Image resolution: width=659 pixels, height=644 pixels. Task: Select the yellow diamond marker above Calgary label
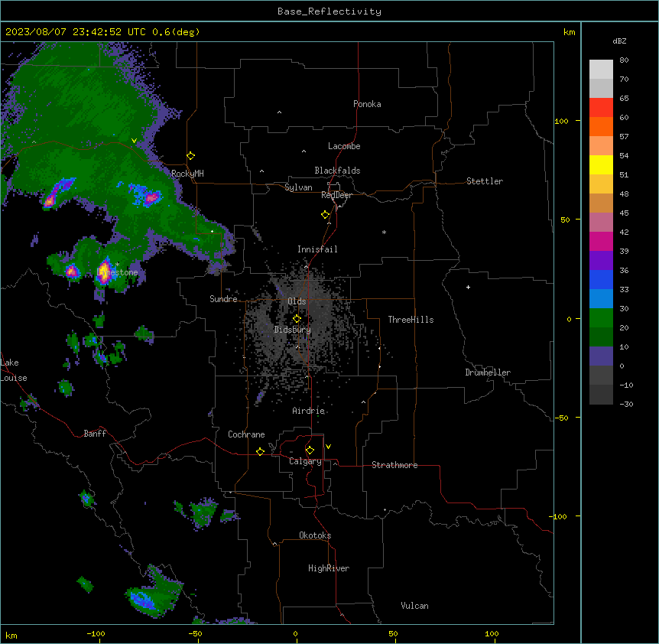pyautogui.click(x=310, y=450)
